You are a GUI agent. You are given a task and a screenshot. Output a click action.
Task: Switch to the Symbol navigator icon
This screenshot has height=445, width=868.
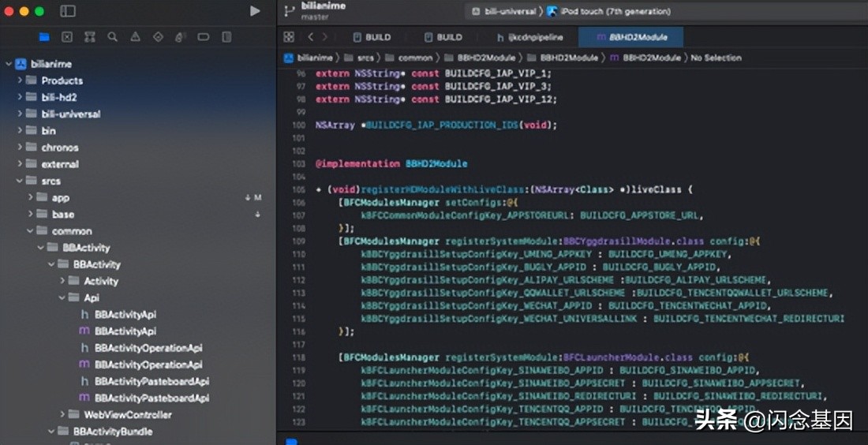[x=90, y=37]
